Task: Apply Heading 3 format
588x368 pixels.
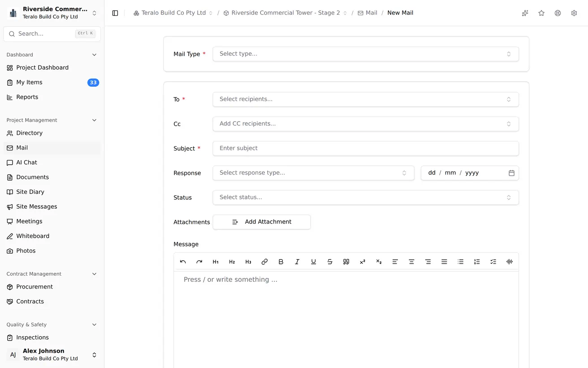Action: (248, 262)
